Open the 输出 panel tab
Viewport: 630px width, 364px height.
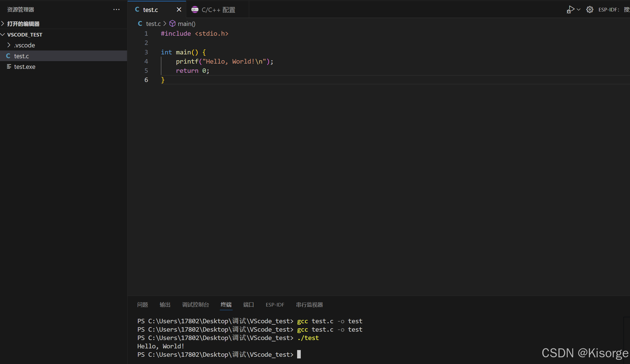click(x=165, y=305)
